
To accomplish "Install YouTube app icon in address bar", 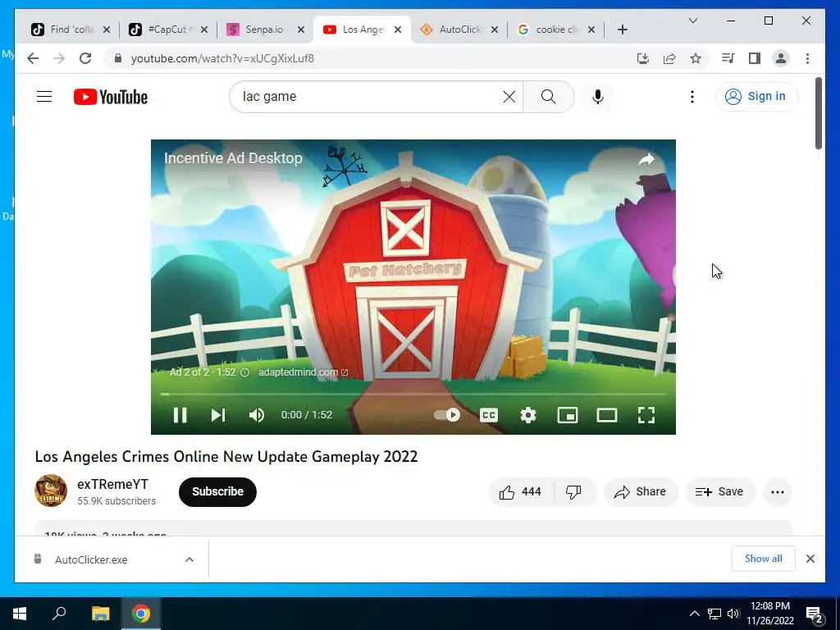I will tap(643, 58).
